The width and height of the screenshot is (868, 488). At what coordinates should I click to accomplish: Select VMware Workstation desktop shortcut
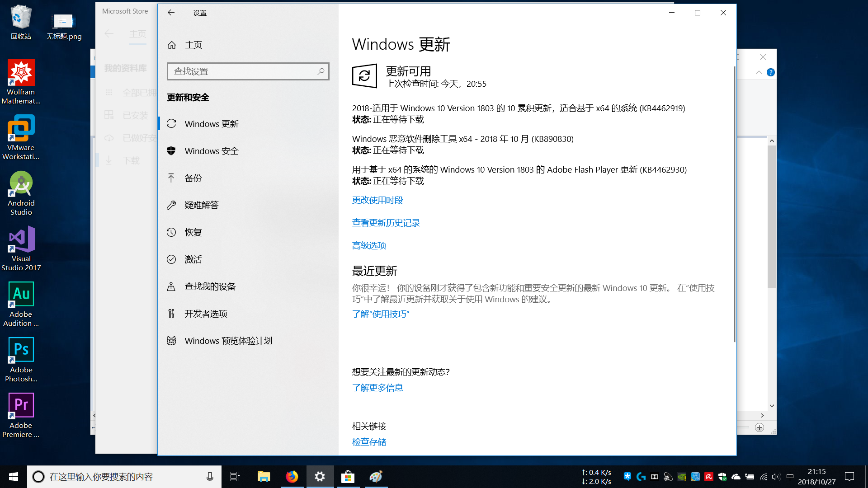[x=21, y=138]
